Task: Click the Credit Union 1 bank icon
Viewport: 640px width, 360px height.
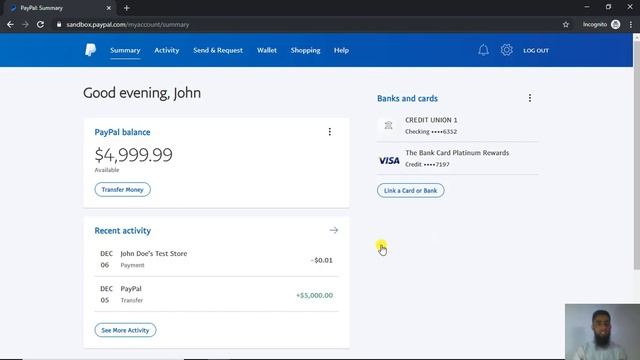Action: 388,125
